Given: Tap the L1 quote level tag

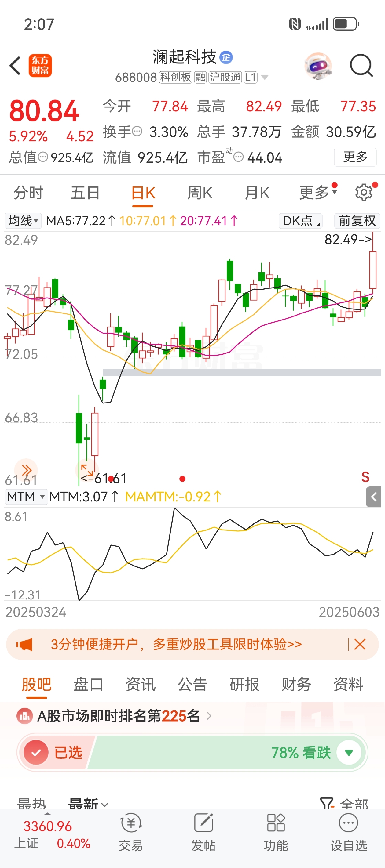Looking at the screenshot, I should coord(250,77).
